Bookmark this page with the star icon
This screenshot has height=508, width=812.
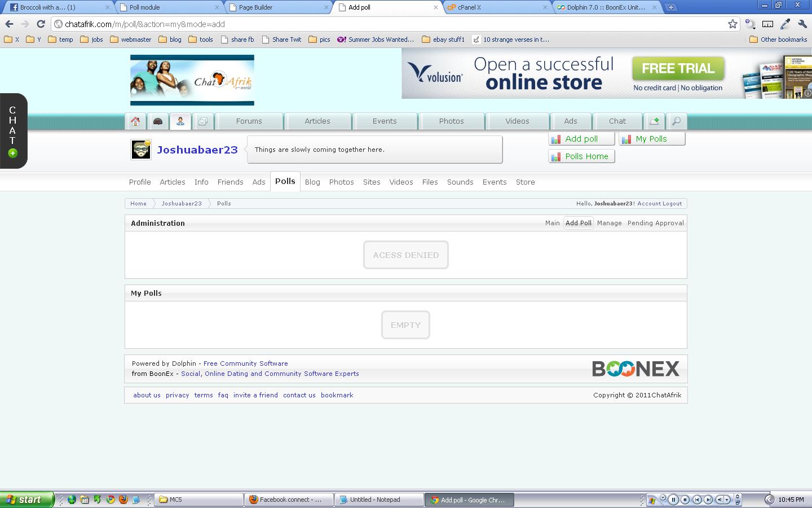(732, 24)
